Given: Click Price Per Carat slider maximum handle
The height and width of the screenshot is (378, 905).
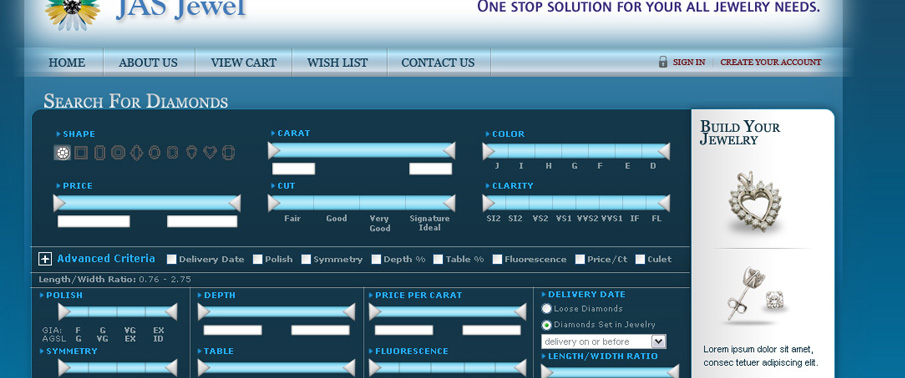Looking at the screenshot, I should click(521, 312).
